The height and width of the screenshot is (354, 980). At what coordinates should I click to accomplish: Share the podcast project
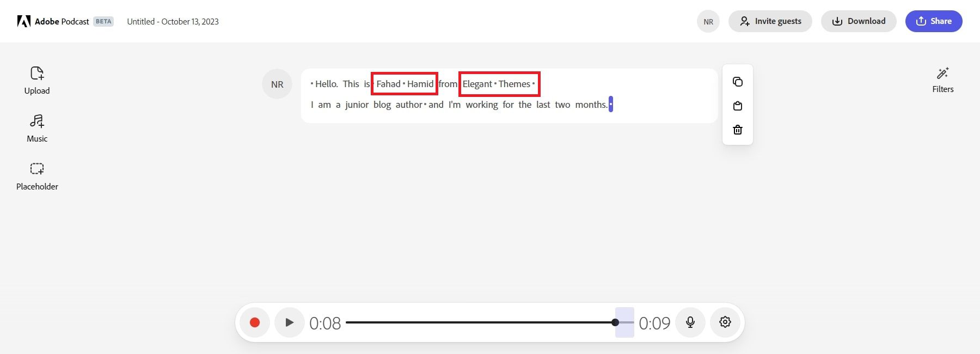coord(934,21)
